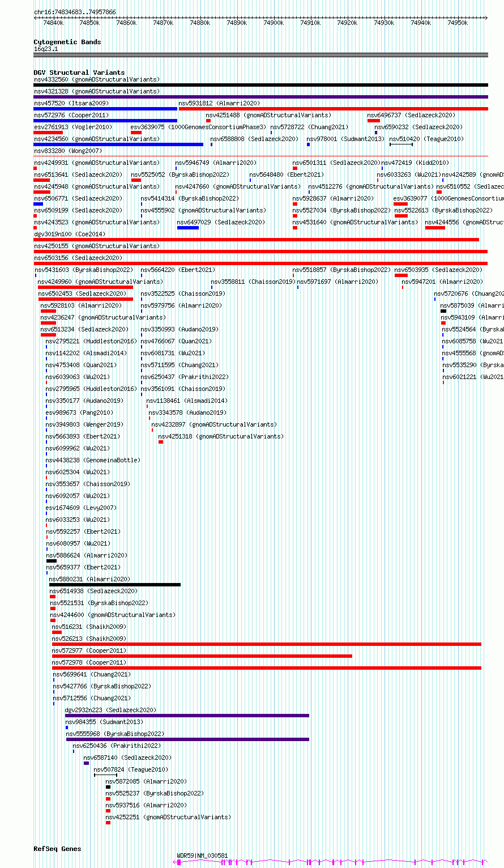
Task: Click nsv5664220 (Ebert2021) label
Action: pyautogui.click(x=178, y=270)
